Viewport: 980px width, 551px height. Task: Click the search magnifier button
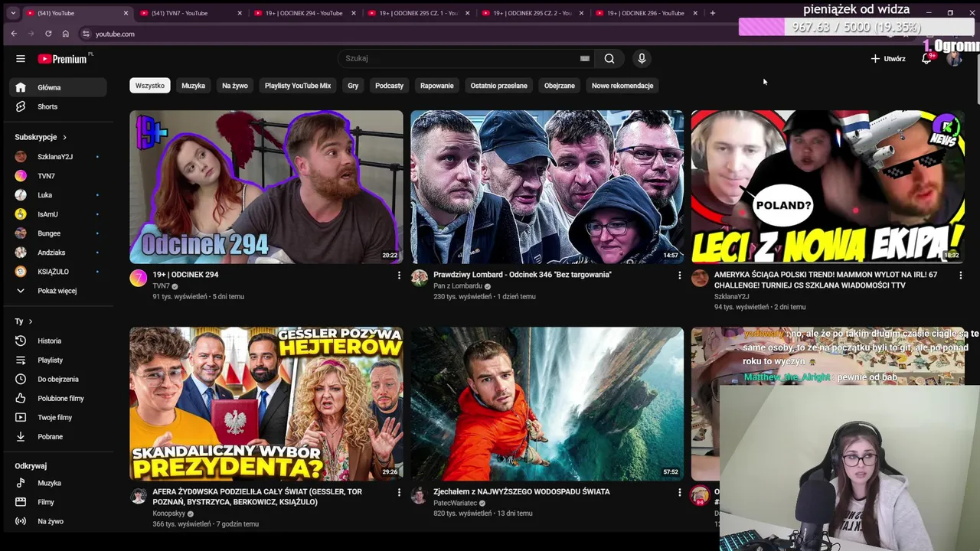pyautogui.click(x=609, y=58)
